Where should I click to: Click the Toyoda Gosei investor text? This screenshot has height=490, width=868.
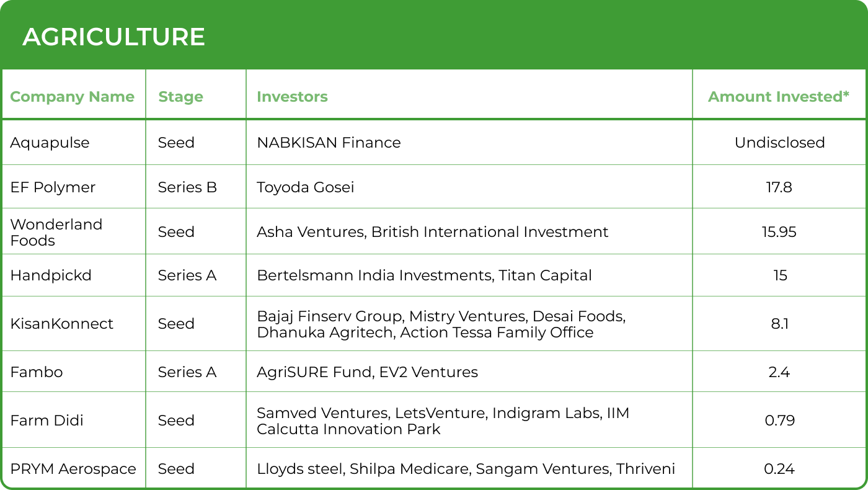[305, 187]
